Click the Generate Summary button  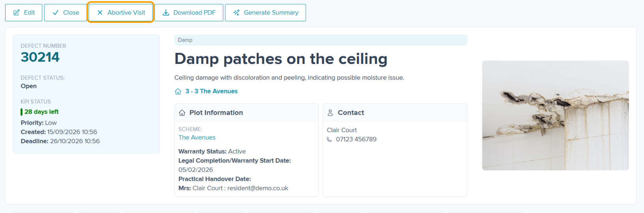click(x=266, y=13)
